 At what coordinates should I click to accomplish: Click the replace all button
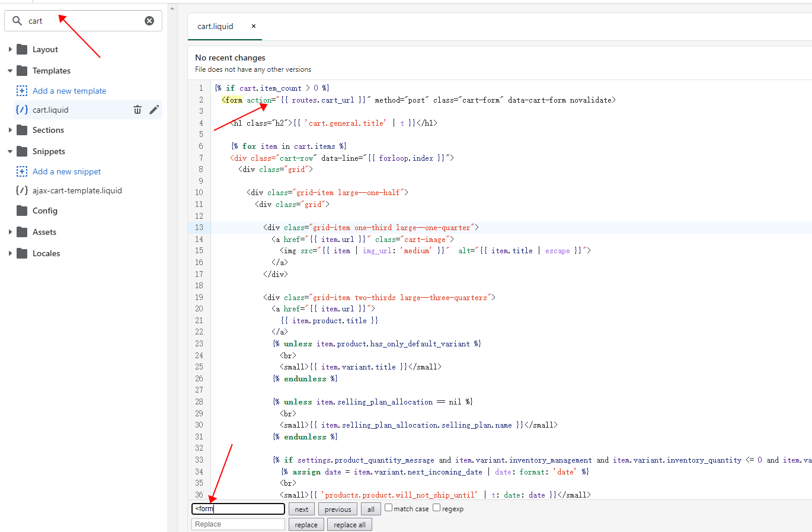[x=350, y=525]
